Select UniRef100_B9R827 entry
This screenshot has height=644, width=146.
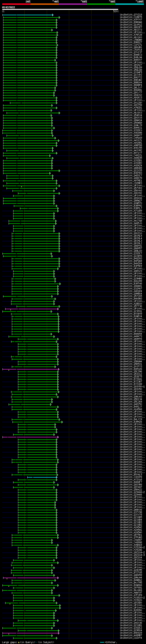(131, 42)
